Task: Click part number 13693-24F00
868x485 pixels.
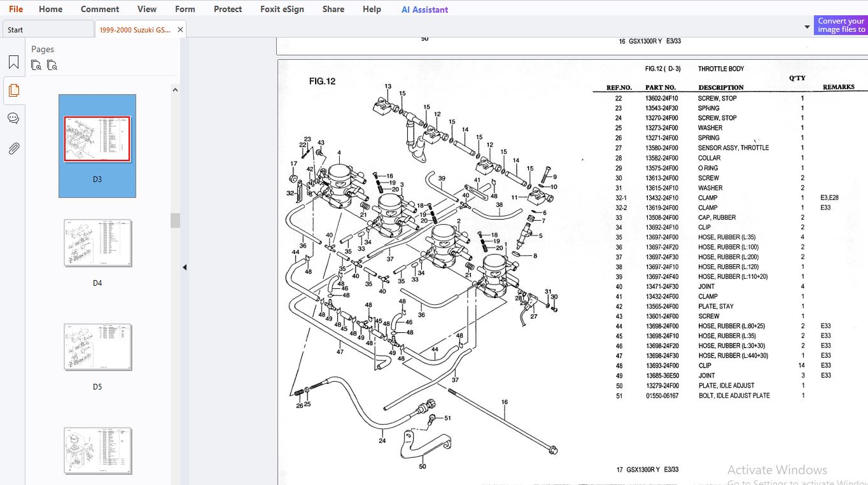Action: pyautogui.click(x=662, y=365)
